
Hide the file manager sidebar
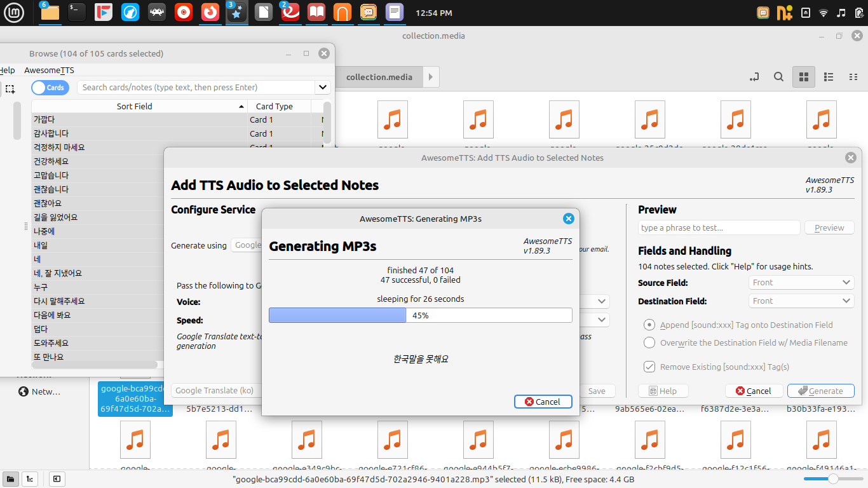(57, 479)
